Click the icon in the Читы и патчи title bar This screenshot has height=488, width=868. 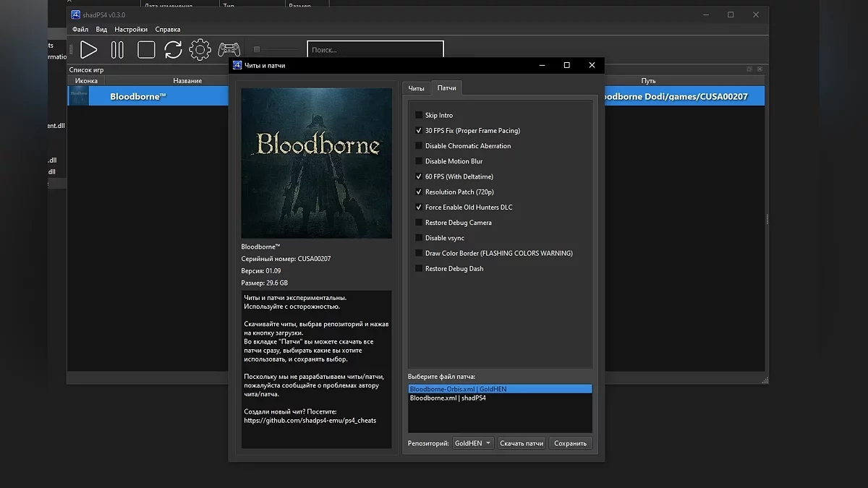click(x=237, y=65)
